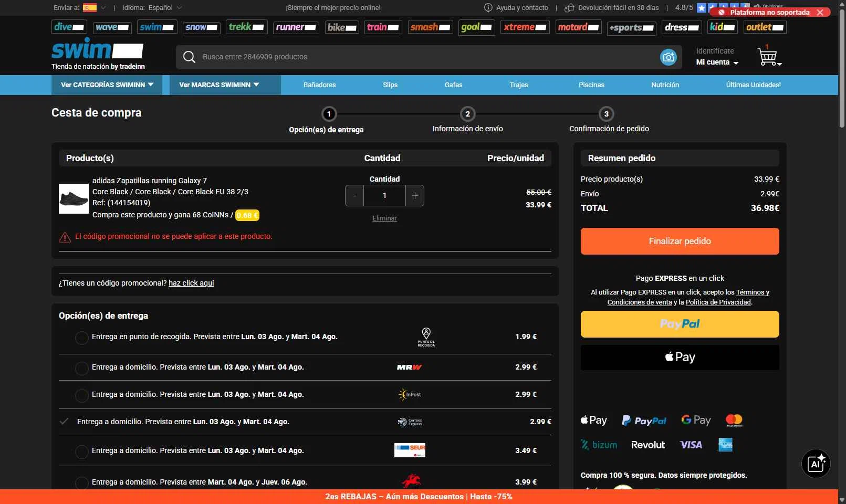The height and width of the screenshot is (504, 846).
Task: Open the outlet store logo
Action: 765,27
